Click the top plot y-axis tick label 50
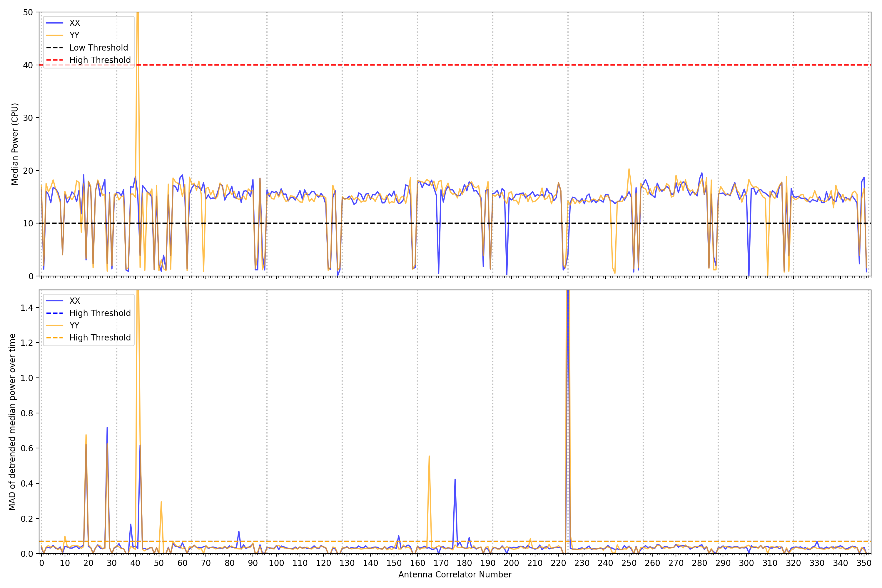The height and width of the screenshot is (588, 882). point(28,12)
